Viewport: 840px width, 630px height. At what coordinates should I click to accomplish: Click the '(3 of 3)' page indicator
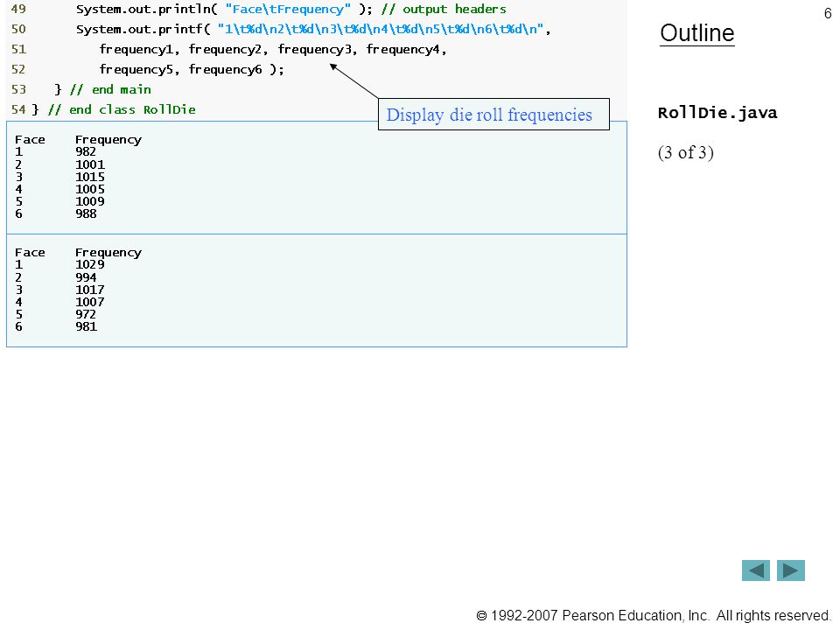pos(686,152)
